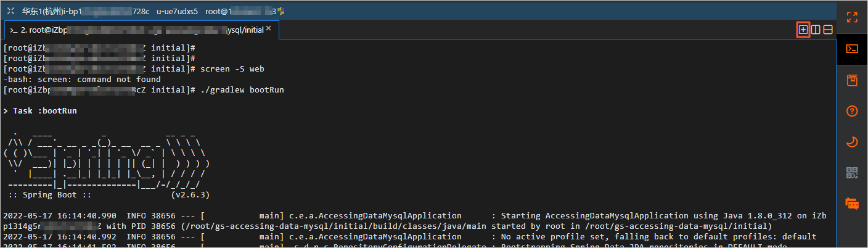The width and height of the screenshot is (868, 248).
Task: Click the u-ue7udxs5 user label
Action: [x=177, y=11]
